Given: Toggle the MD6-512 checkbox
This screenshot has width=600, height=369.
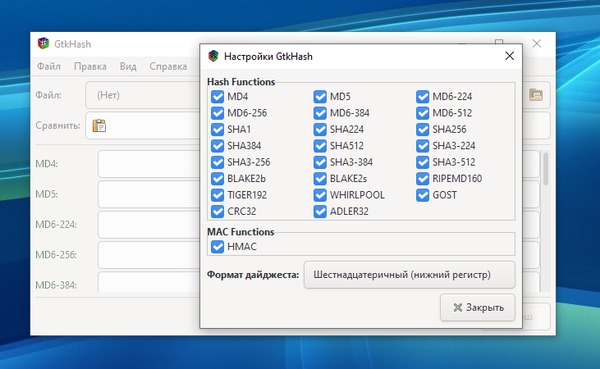Looking at the screenshot, I should point(422,113).
